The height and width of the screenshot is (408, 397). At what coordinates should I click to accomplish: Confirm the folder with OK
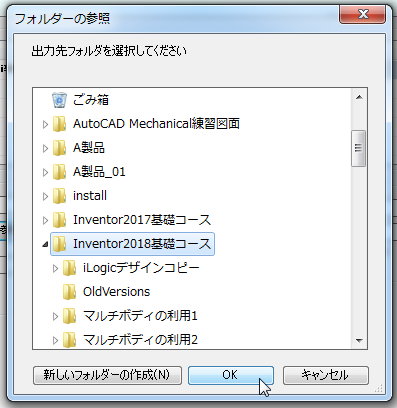(231, 375)
